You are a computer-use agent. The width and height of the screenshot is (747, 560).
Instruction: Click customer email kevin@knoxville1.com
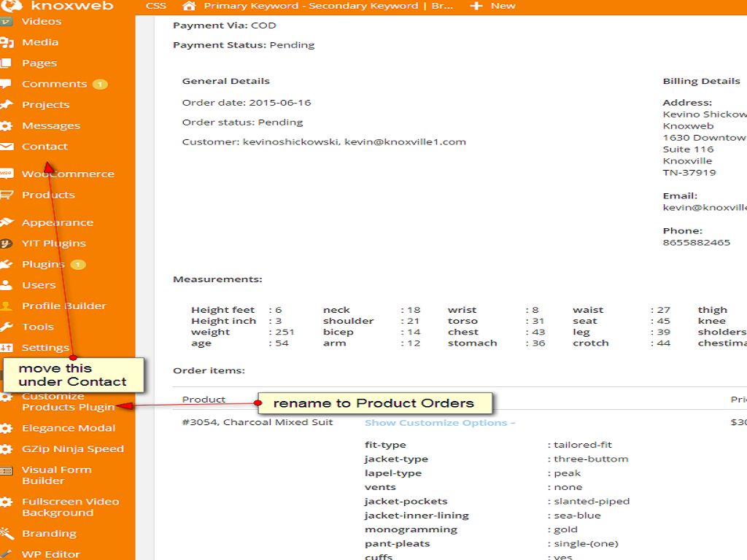(405, 142)
